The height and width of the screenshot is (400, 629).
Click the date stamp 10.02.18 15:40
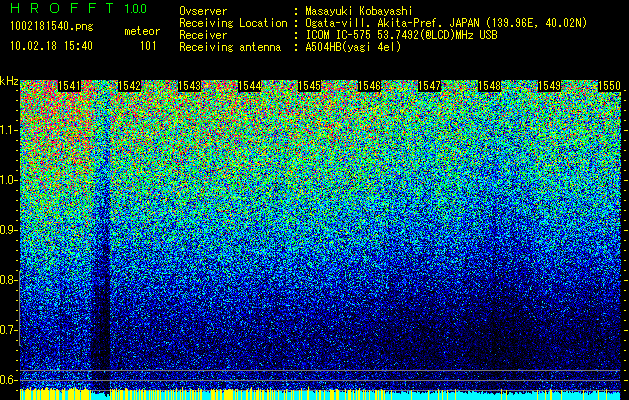tap(51, 46)
